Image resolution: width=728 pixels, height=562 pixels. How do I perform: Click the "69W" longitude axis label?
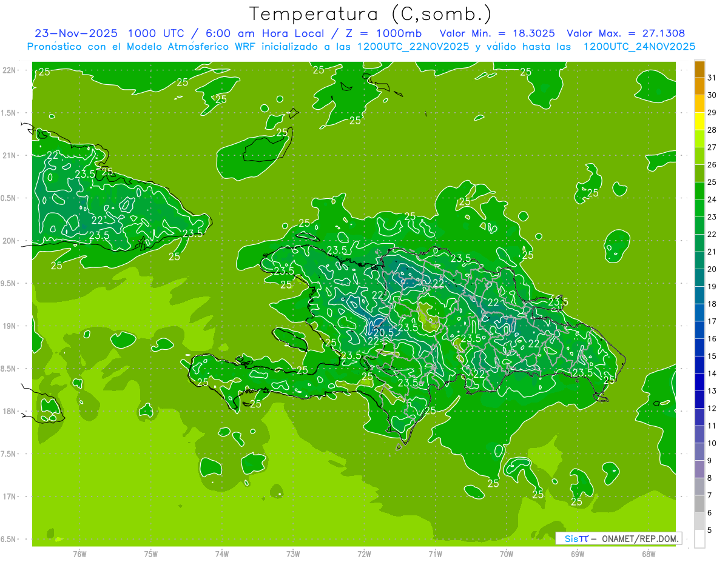click(578, 554)
